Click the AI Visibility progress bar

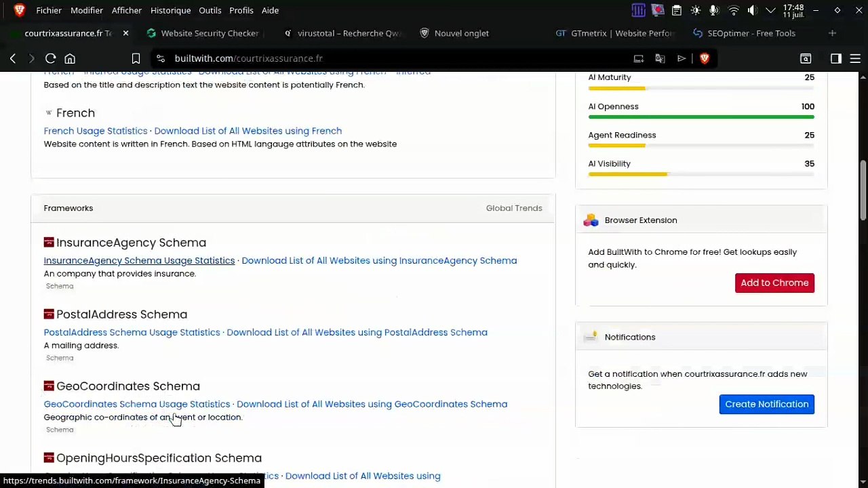(x=701, y=174)
